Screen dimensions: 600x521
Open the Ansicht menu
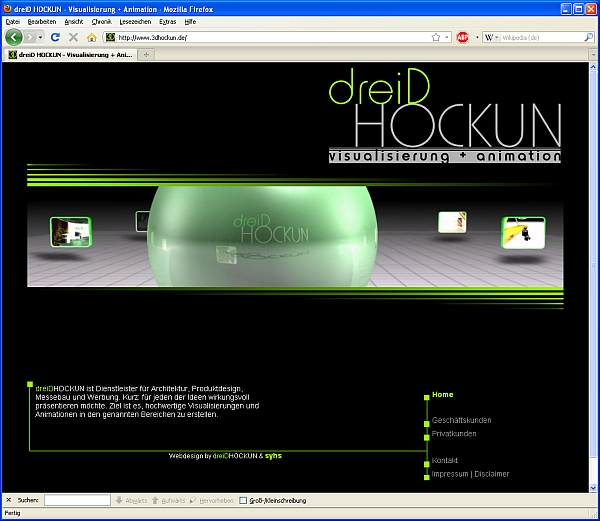click(74, 22)
